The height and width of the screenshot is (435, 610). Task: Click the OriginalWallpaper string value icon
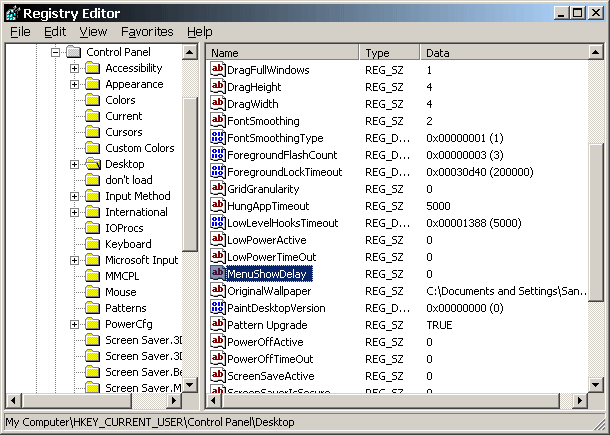pos(218,290)
